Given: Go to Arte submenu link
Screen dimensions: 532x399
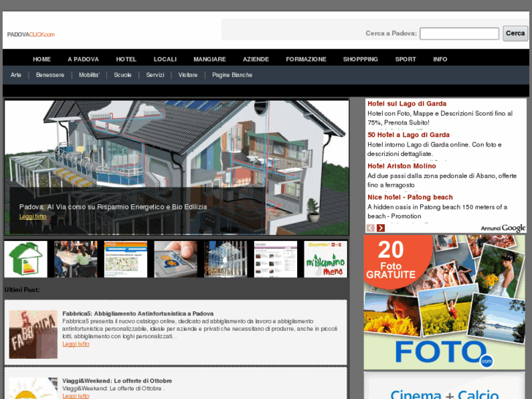Looking at the screenshot, I should 16,75.
